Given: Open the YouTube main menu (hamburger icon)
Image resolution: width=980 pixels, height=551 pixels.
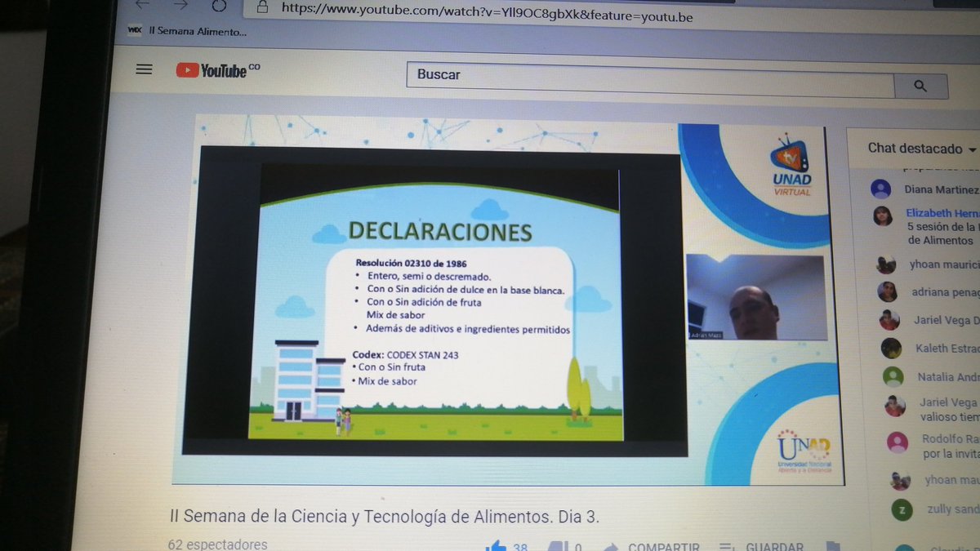Looking at the screenshot, I should (144, 69).
